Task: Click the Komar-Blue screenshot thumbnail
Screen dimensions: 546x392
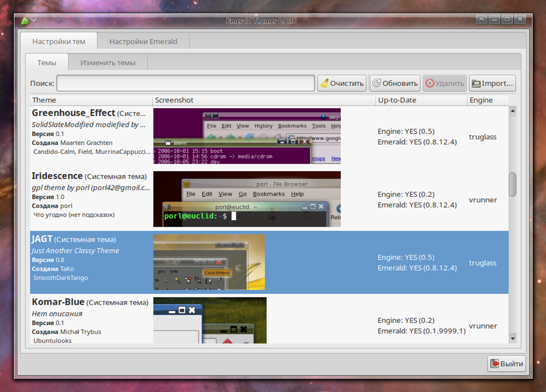Action: [210, 321]
